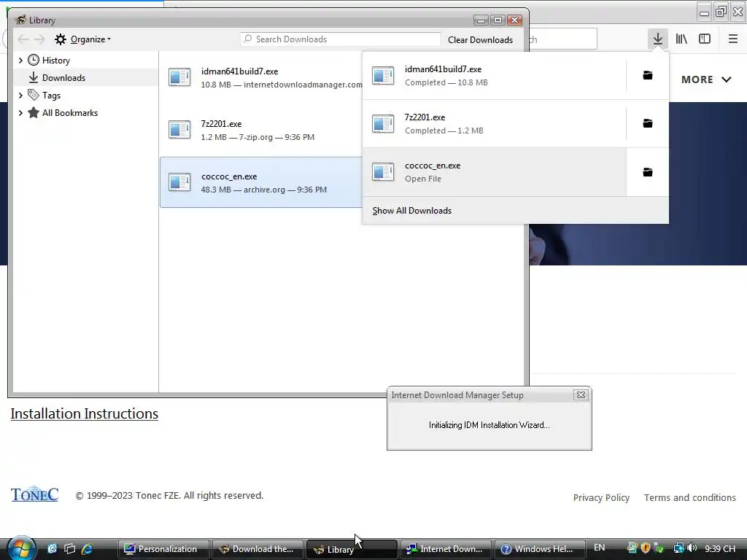Switch to Windows Hel... taskbar item

coord(541,549)
